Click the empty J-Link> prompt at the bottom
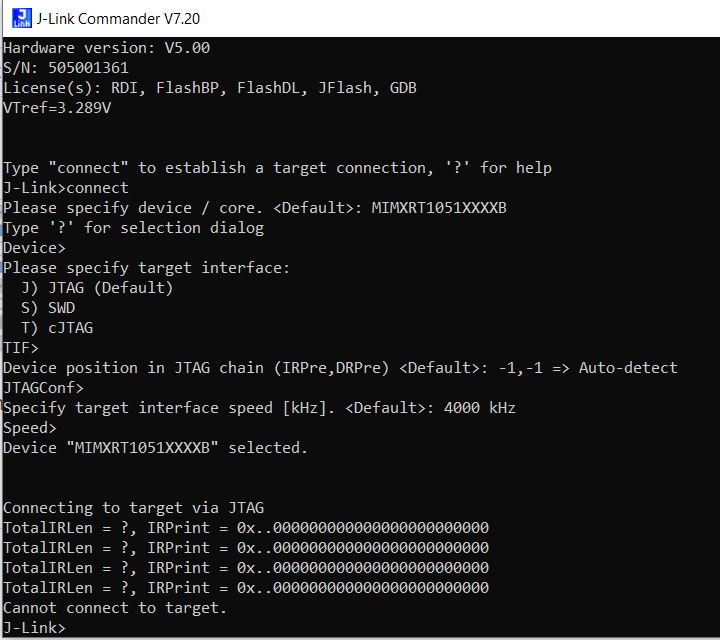Screen dimensions: 720x640 point(34,628)
